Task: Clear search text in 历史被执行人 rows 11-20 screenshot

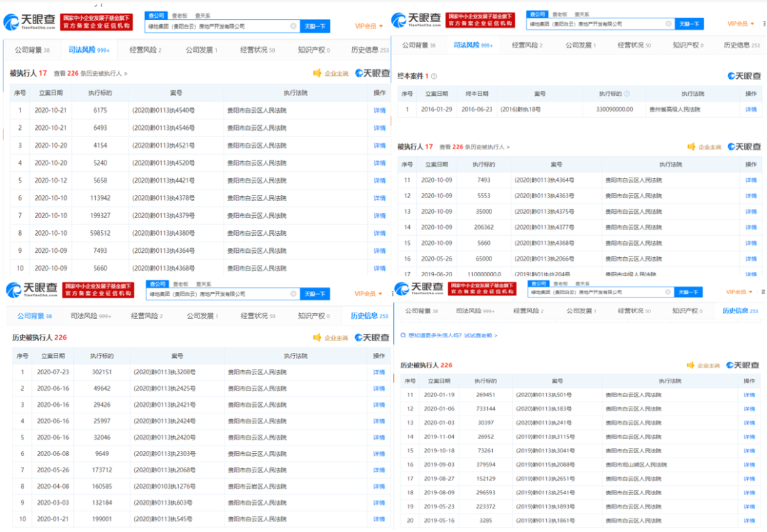Action: [x=668, y=292]
